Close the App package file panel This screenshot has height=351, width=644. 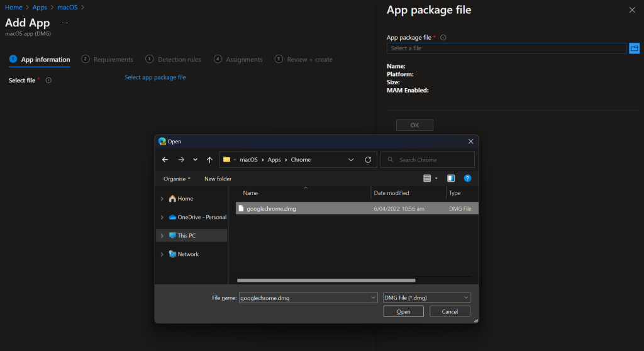[632, 10]
